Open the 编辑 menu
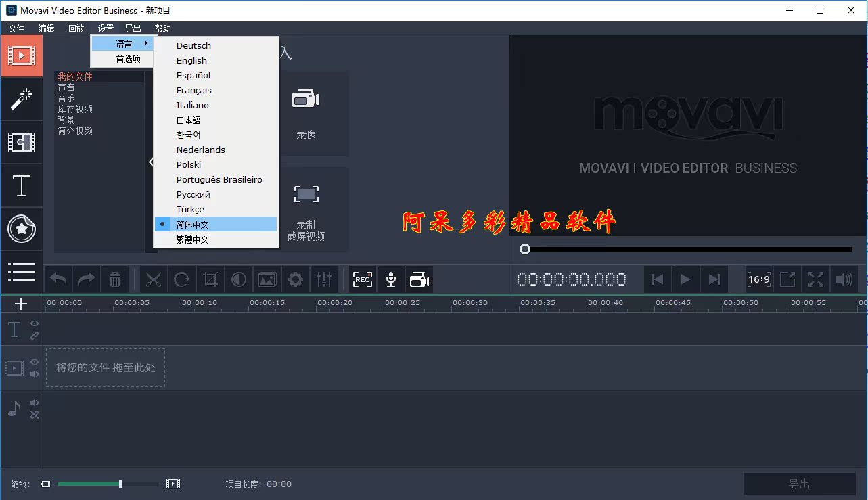 [46, 28]
